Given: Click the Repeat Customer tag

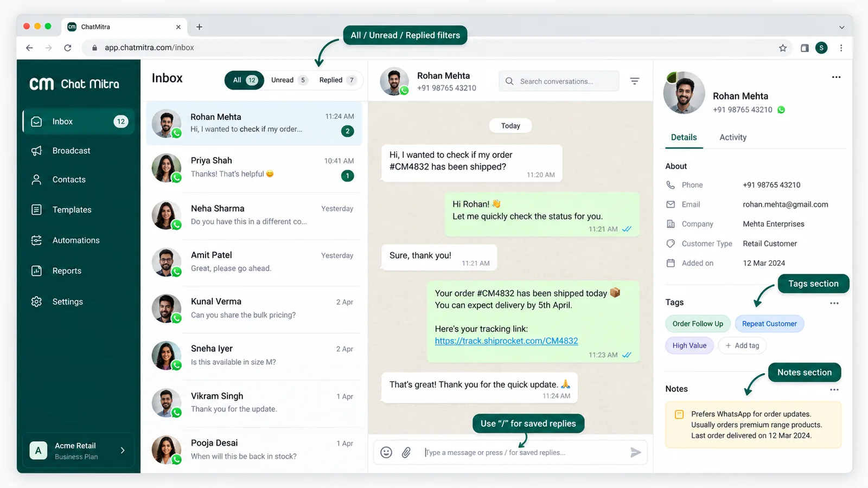Looking at the screenshot, I should 769,324.
